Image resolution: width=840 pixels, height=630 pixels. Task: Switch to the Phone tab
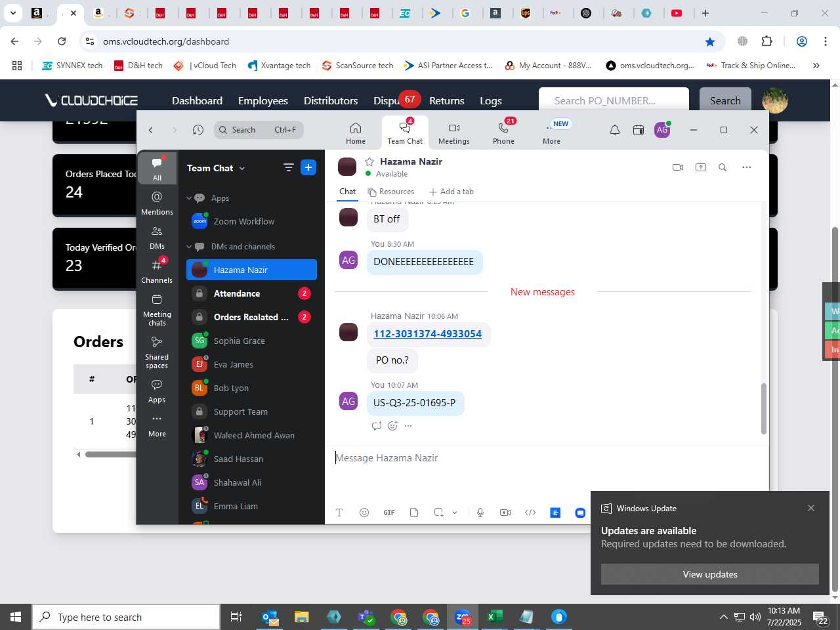(x=504, y=133)
